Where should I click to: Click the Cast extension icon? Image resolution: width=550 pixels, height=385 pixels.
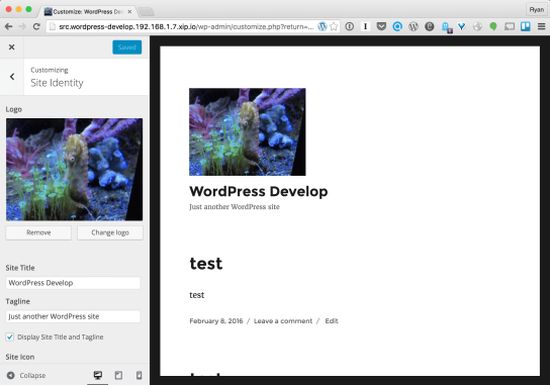(x=509, y=26)
